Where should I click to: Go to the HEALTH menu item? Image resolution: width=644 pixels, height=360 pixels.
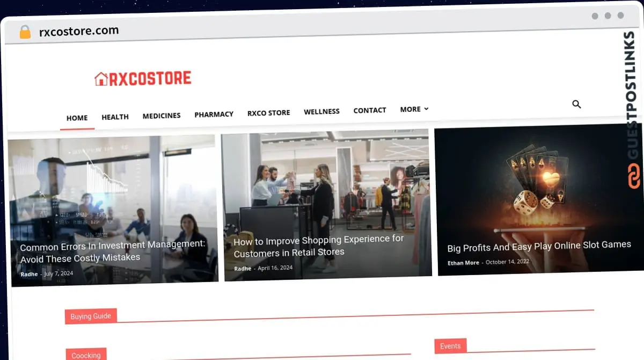click(x=115, y=117)
